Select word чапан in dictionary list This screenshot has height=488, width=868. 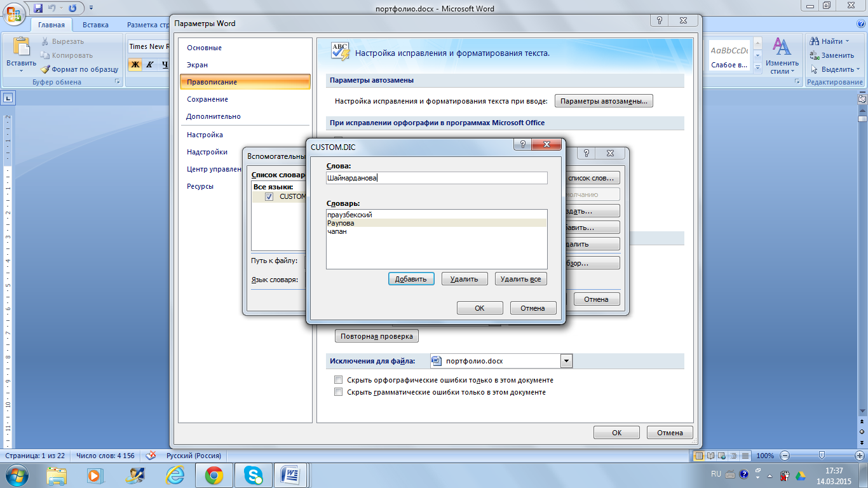pyautogui.click(x=437, y=231)
